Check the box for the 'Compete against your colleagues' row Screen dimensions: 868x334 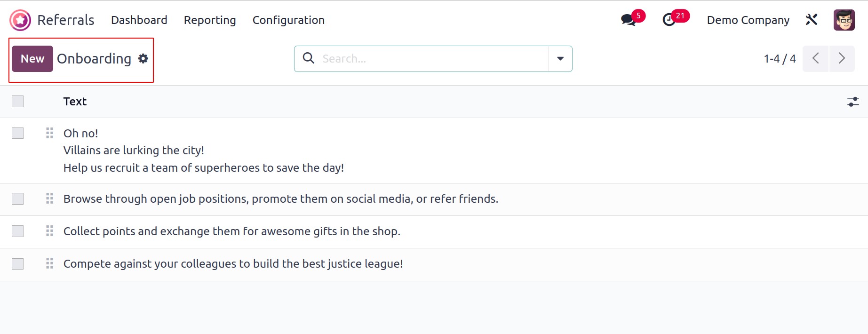point(17,264)
